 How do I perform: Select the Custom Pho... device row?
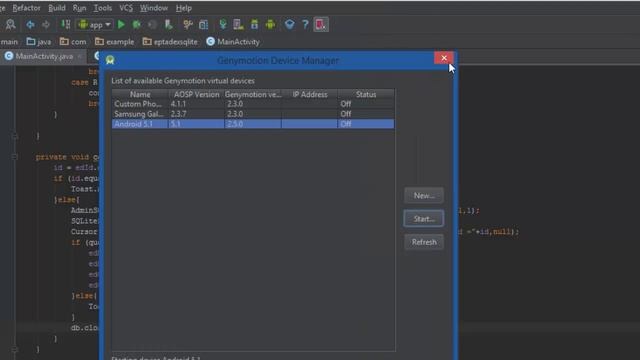point(253,104)
